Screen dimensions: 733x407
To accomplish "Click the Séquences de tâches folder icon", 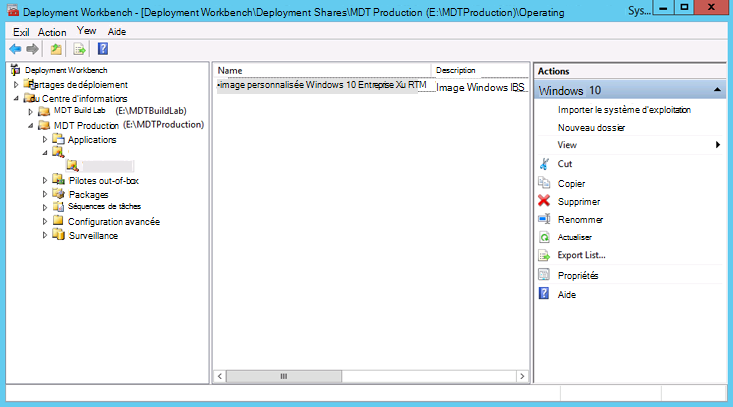I will tap(58, 206).
